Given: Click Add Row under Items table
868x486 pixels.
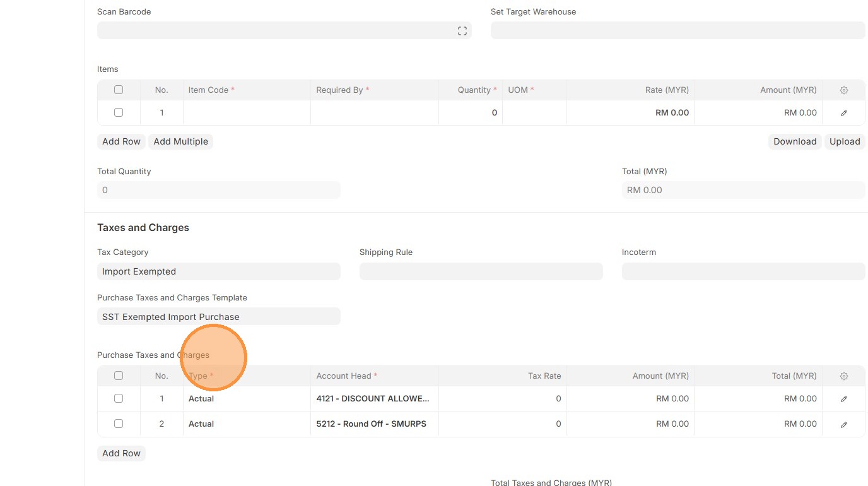Looking at the screenshot, I should 121,141.
